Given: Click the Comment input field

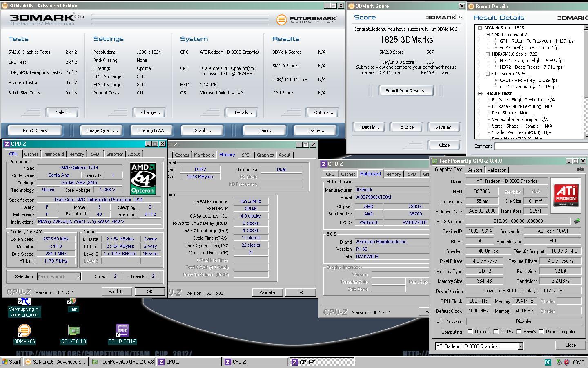Looking at the screenshot, I should click(x=541, y=146).
